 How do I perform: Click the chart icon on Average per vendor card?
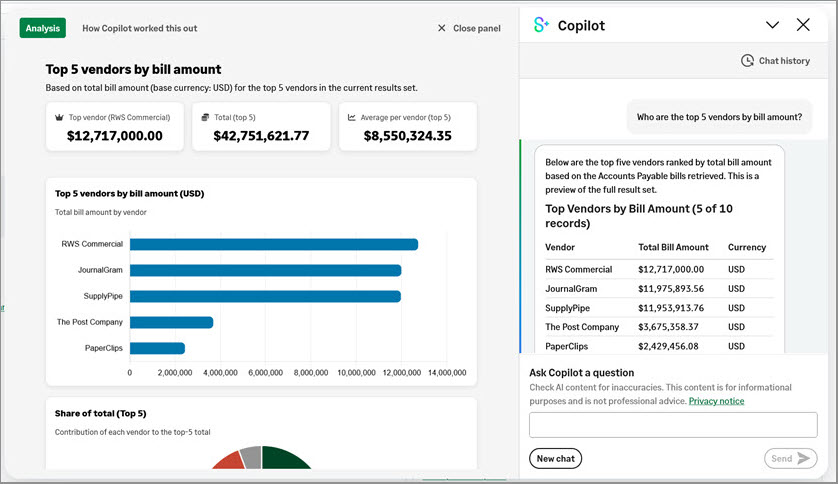(352, 118)
